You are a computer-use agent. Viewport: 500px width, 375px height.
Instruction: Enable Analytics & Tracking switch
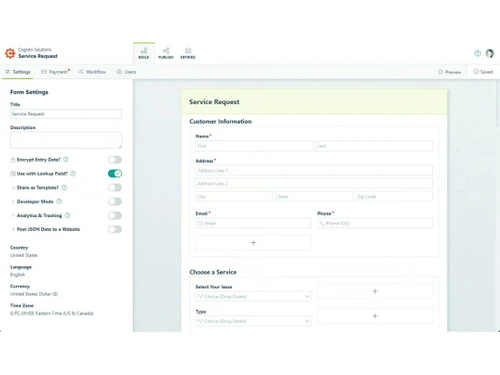coord(115,215)
